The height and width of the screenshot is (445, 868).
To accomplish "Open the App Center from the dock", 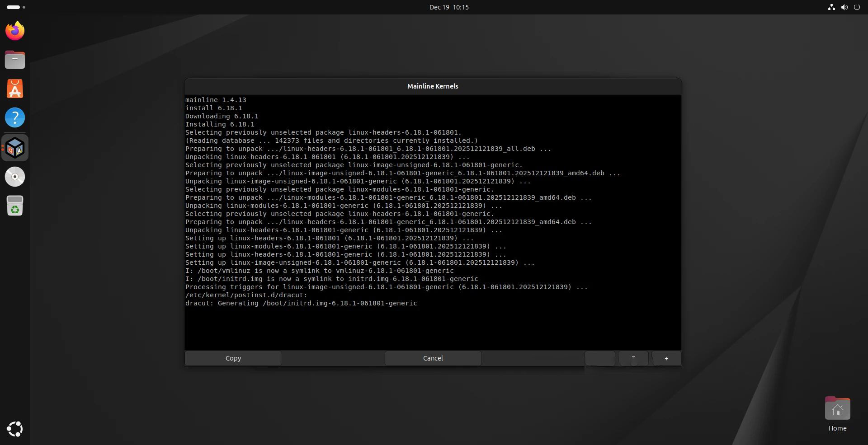I will [x=15, y=89].
